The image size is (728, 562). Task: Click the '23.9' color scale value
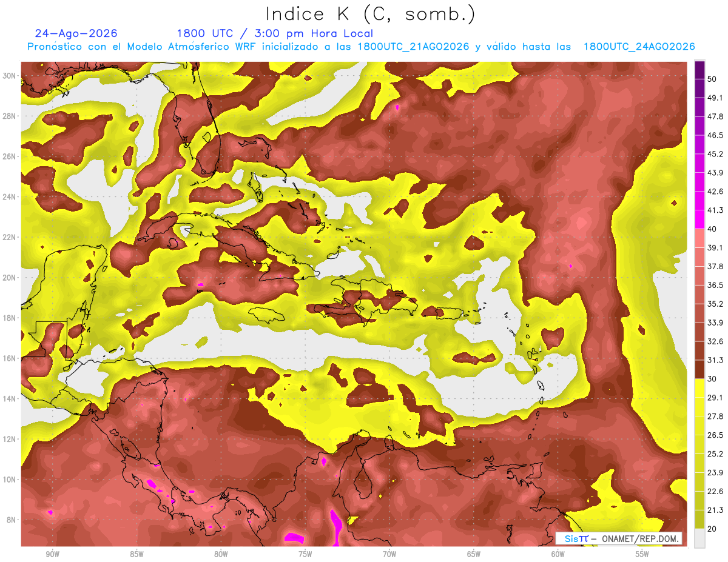715,473
